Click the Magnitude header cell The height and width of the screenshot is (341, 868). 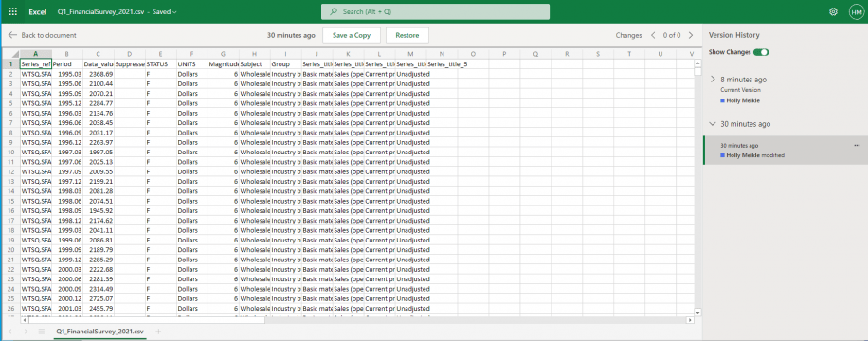pyautogui.click(x=223, y=63)
